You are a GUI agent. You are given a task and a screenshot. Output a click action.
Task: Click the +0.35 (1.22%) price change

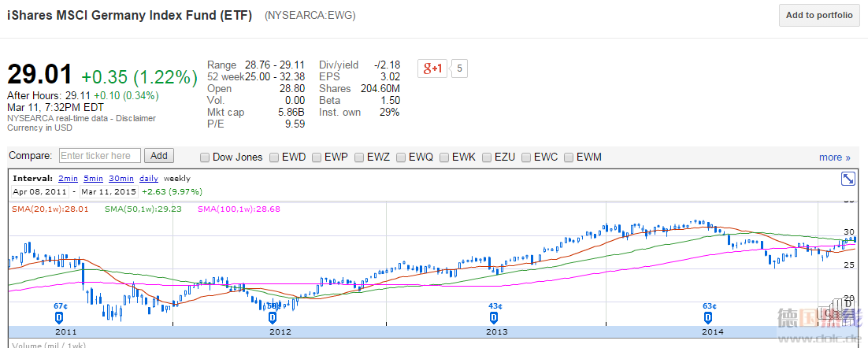point(139,76)
